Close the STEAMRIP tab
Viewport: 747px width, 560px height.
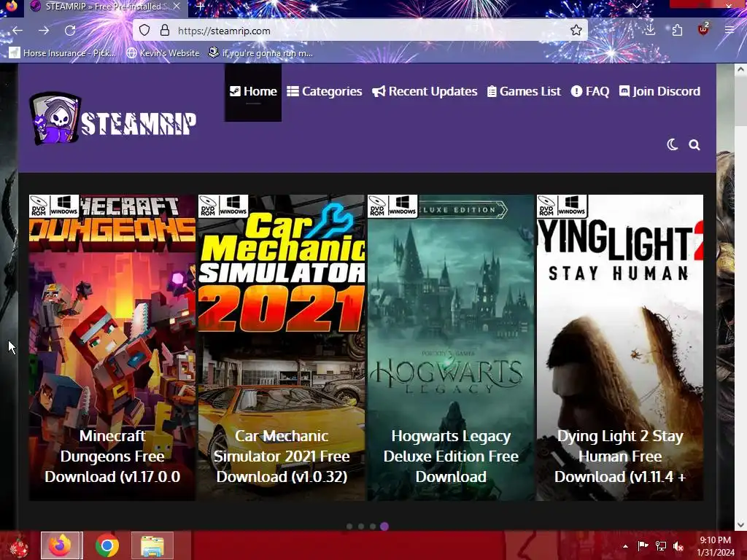[177, 6]
